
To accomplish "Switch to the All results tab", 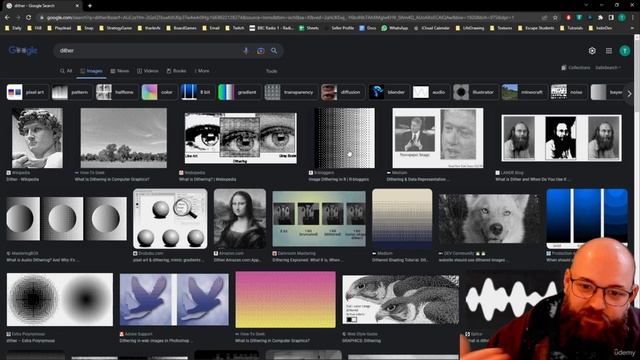I will (66, 71).
